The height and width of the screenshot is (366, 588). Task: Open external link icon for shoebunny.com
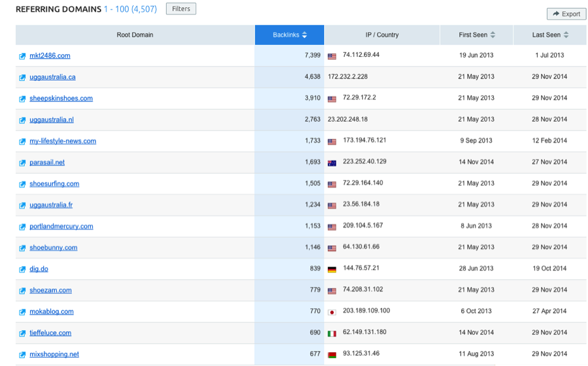pyautogui.click(x=22, y=248)
